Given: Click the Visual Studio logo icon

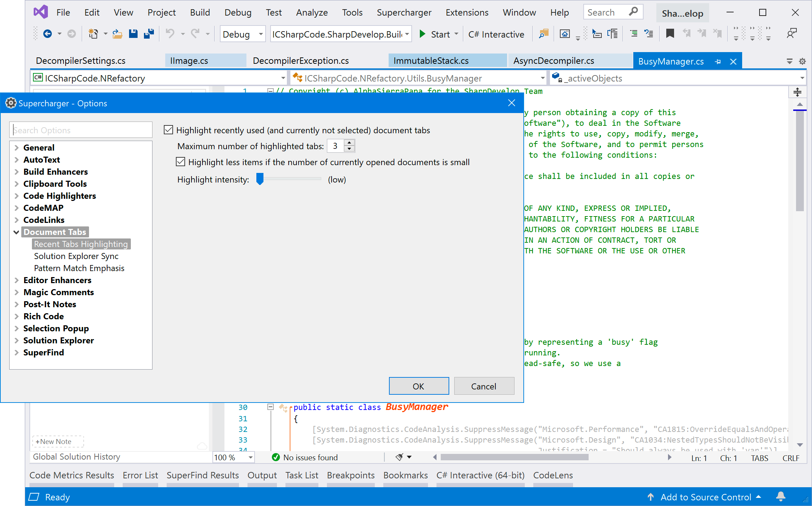Looking at the screenshot, I should pyautogui.click(x=41, y=12).
